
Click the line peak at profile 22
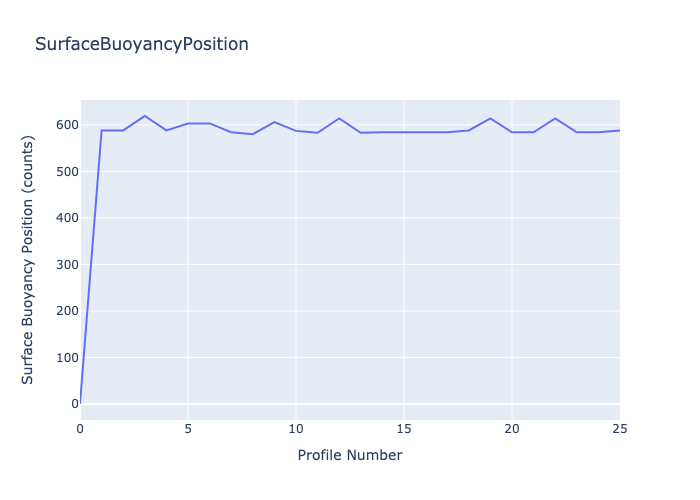(555, 118)
